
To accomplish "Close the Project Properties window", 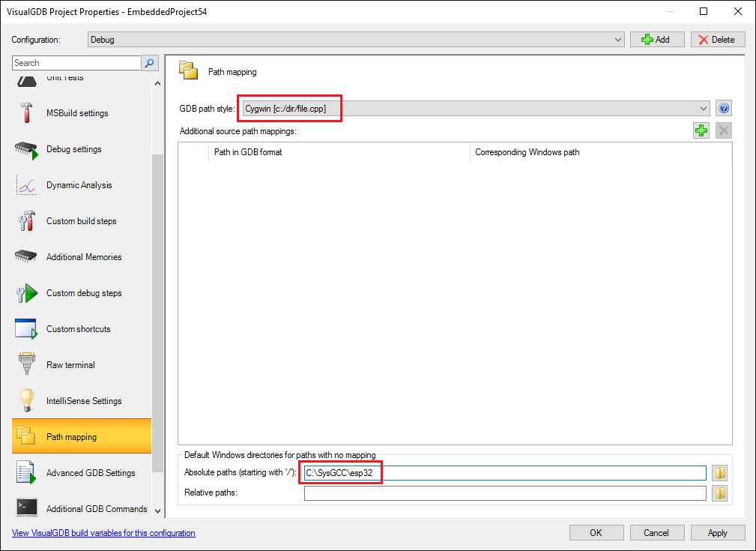I will click(x=738, y=11).
